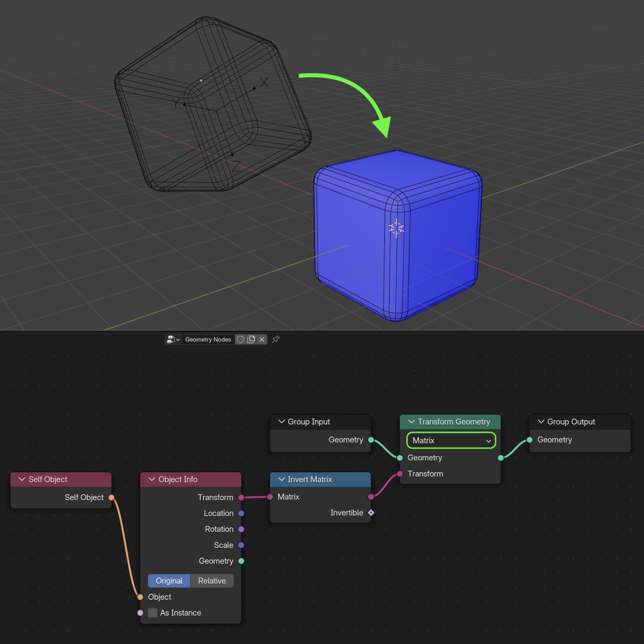Click Invert Matrix node's right output socket
Image resolution: width=644 pixels, height=644 pixels.
371,497
